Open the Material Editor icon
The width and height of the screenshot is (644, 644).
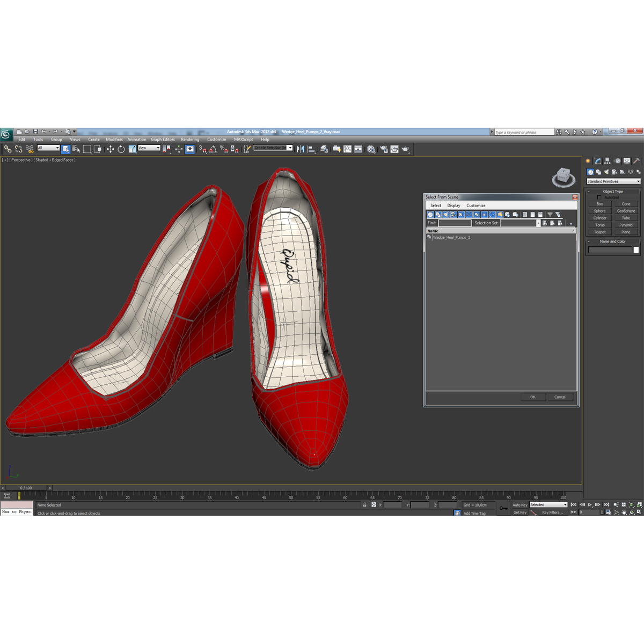point(371,149)
